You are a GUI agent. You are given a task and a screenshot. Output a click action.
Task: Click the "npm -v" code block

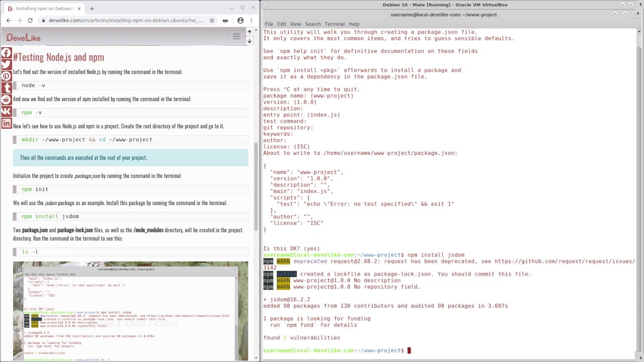coord(131,113)
